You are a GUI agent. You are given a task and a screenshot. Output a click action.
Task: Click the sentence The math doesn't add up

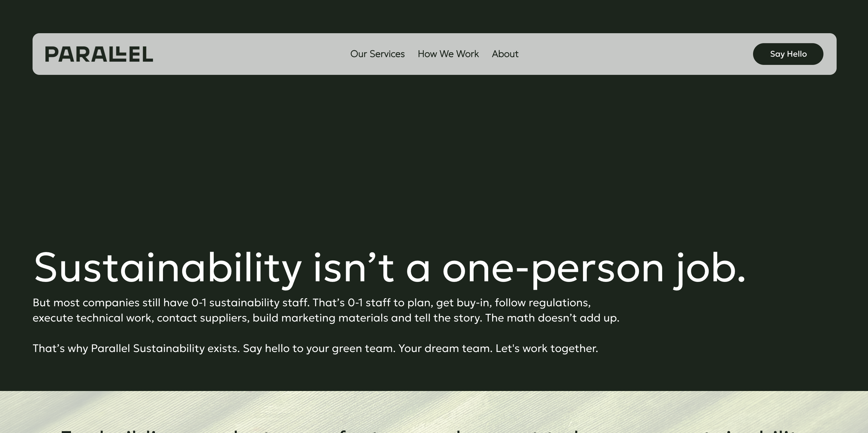[x=552, y=318]
